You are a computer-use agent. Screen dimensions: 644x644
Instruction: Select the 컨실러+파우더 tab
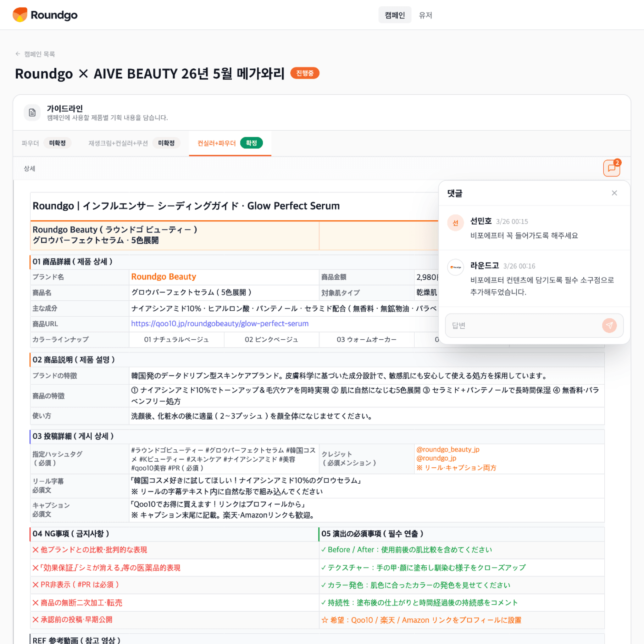coord(230,143)
